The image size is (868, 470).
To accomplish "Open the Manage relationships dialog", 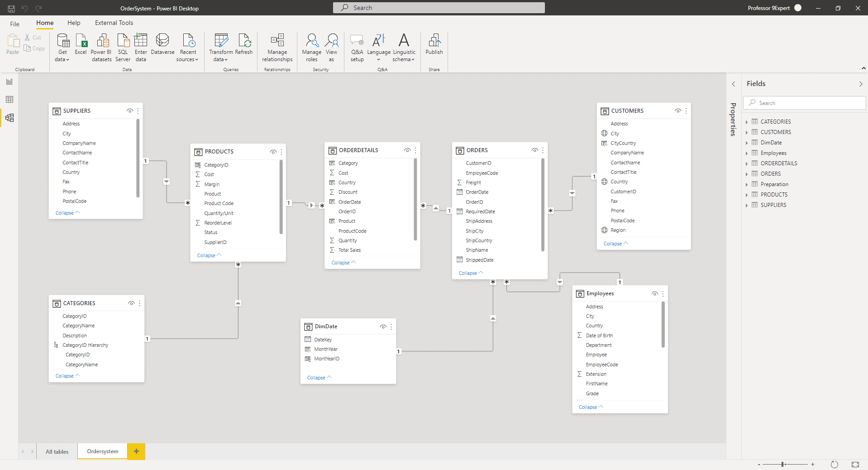I will pos(277,47).
